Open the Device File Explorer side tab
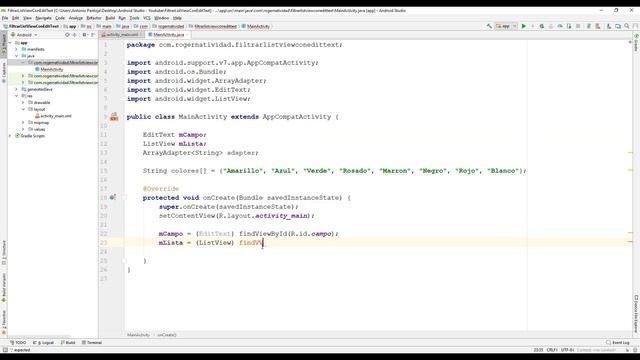Viewport: 640px width, 360px height. pos(636,313)
